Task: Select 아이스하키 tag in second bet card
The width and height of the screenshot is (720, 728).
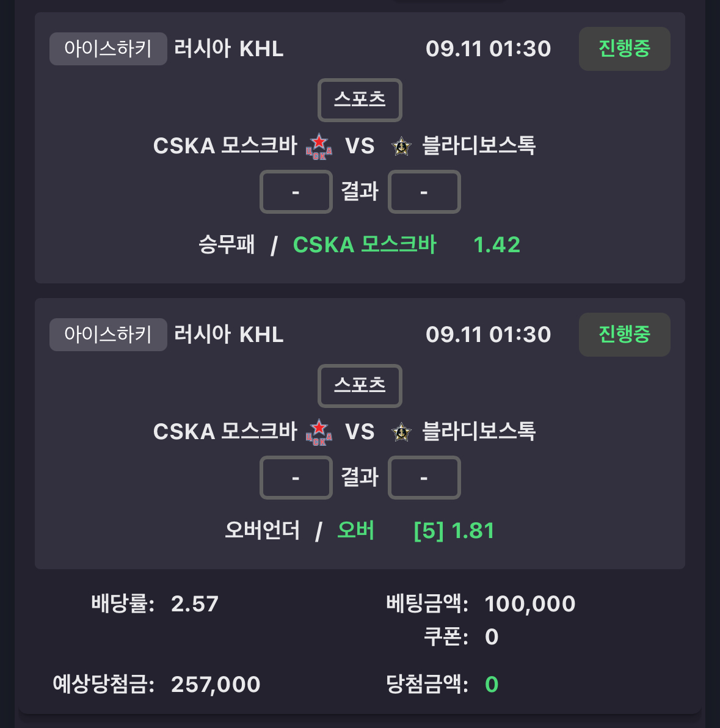Action: coord(108,335)
